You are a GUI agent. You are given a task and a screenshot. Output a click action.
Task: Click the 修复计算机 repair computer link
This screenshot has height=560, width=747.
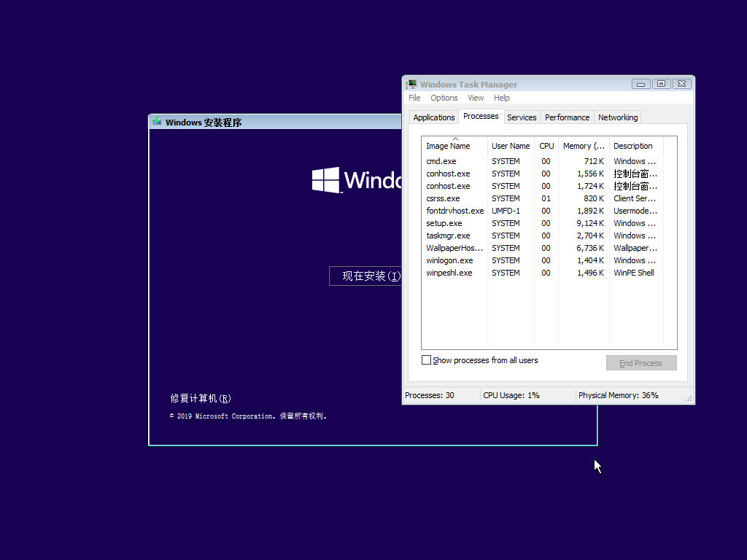click(x=201, y=398)
